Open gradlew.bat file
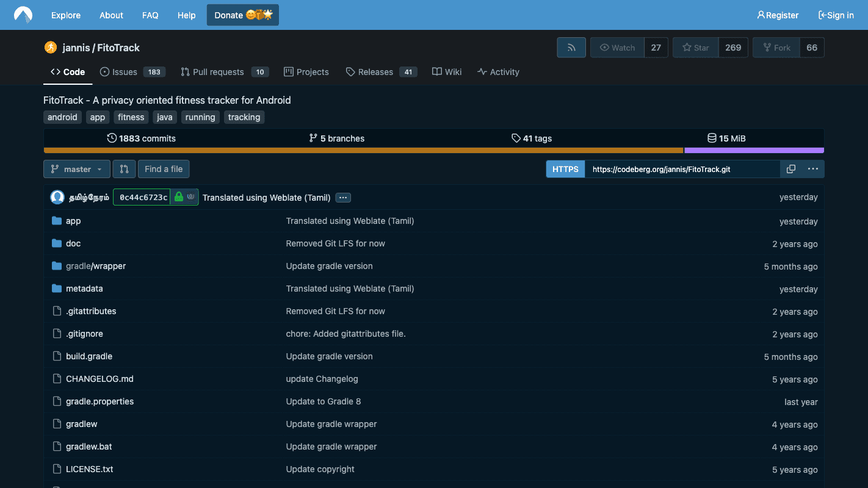 89,447
